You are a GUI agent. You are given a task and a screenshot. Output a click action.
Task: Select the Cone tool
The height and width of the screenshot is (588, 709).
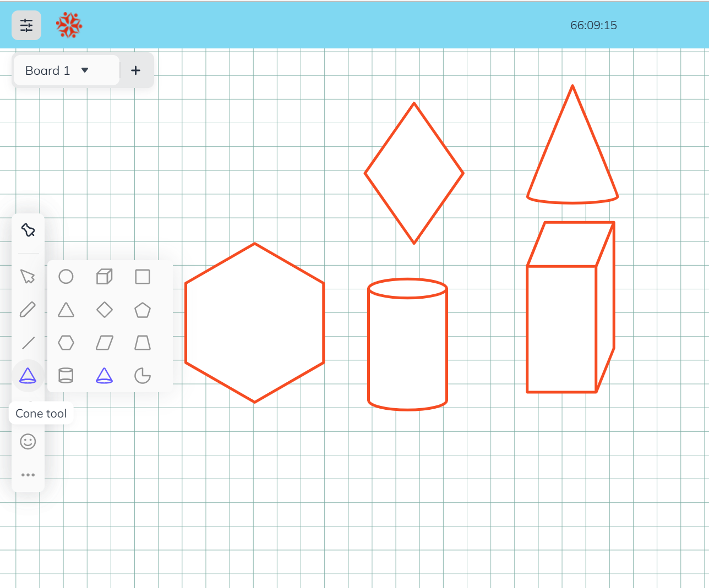[28, 376]
